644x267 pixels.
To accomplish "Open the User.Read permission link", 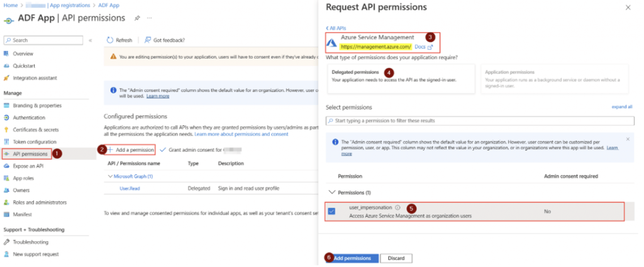I will (x=130, y=188).
